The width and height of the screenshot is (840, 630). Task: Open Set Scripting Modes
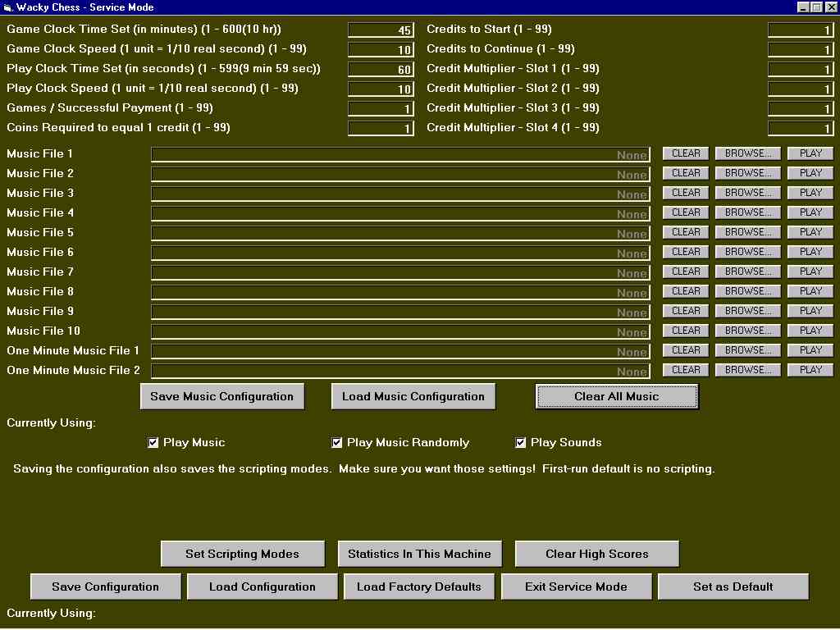[x=243, y=554]
